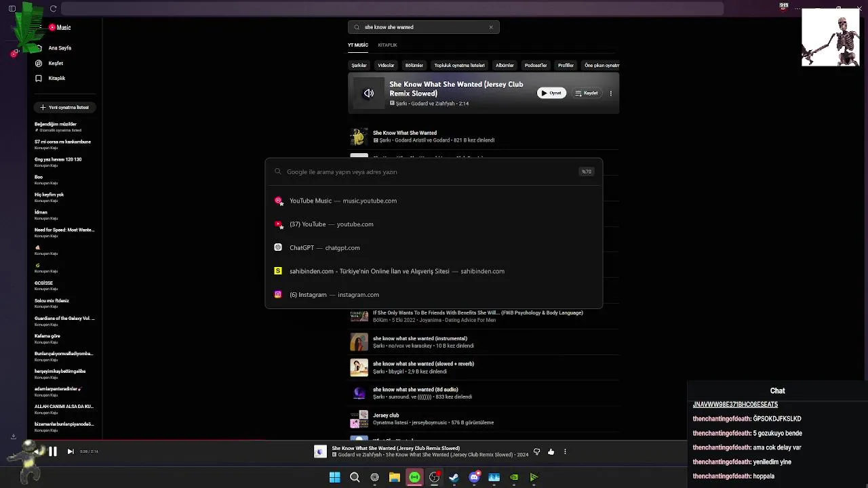Skip to next track in player bar

71,451
